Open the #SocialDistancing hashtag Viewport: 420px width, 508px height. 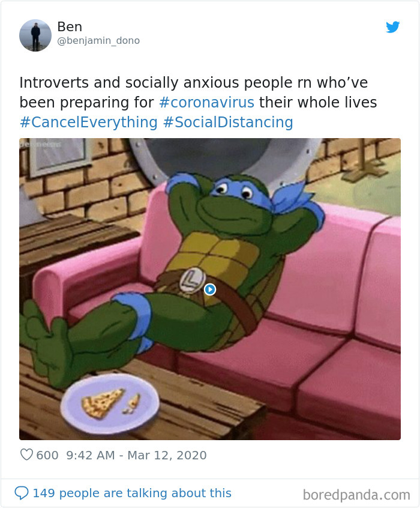(x=233, y=122)
